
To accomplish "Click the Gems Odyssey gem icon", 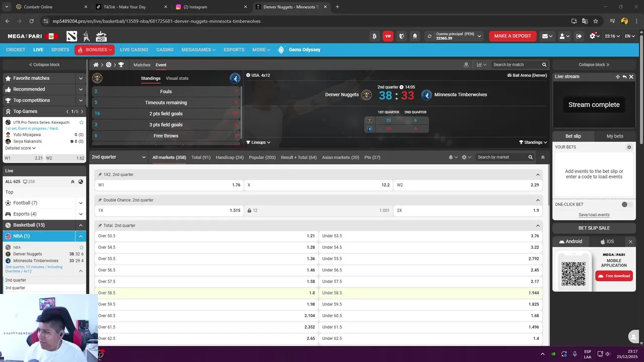I will pyautogui.click(x=281, y=50).
